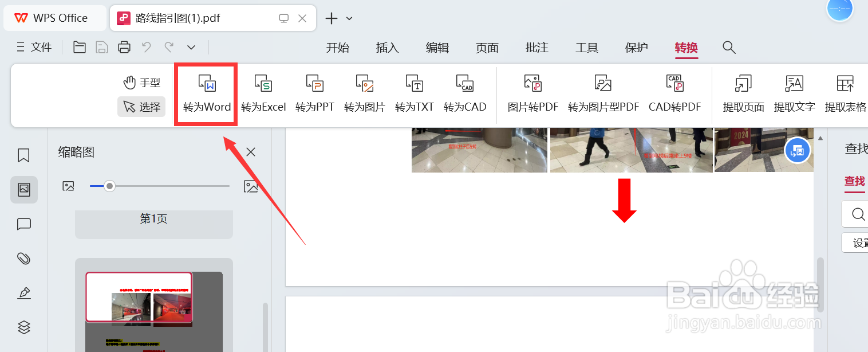Choose 转为图片 to export images
The image size is (868, 352).
[365, 95]
